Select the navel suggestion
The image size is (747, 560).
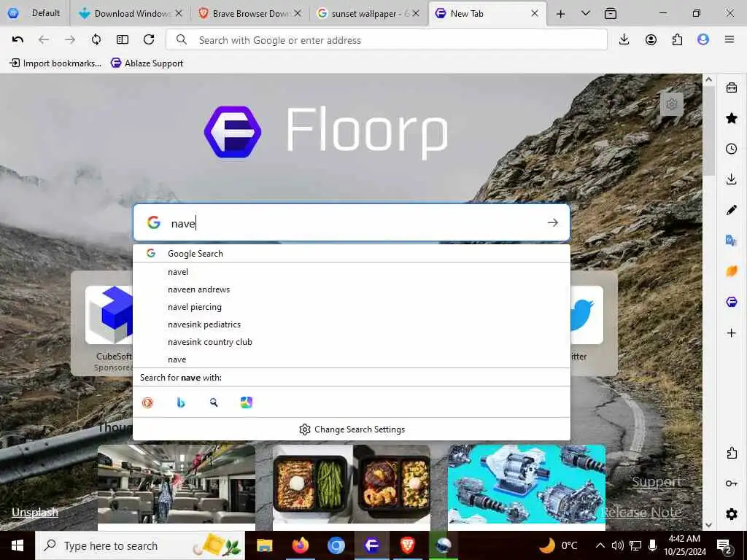point(352,272)
